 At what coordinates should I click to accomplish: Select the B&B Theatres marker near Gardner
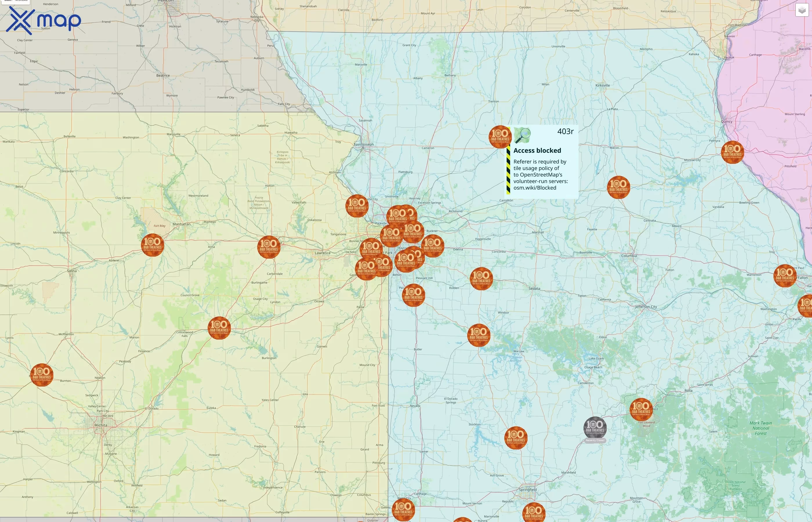pyautogui.click(x=366, y=269)
